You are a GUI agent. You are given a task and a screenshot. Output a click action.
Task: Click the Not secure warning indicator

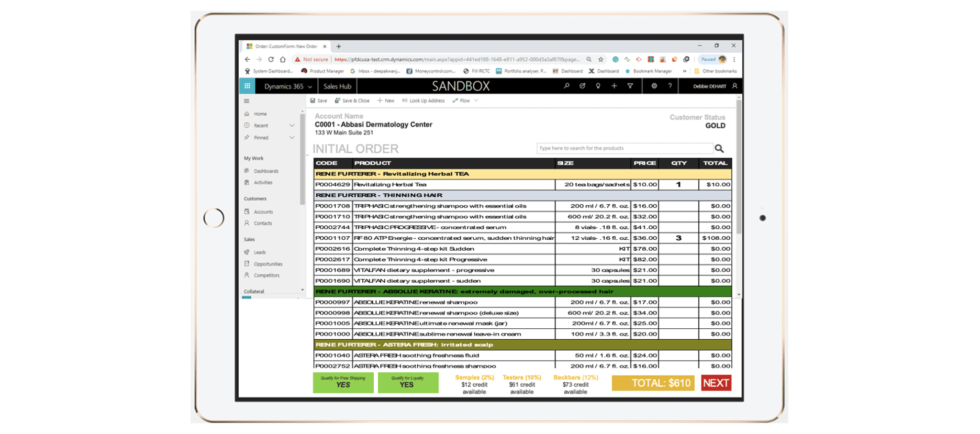tap(311, 59)
